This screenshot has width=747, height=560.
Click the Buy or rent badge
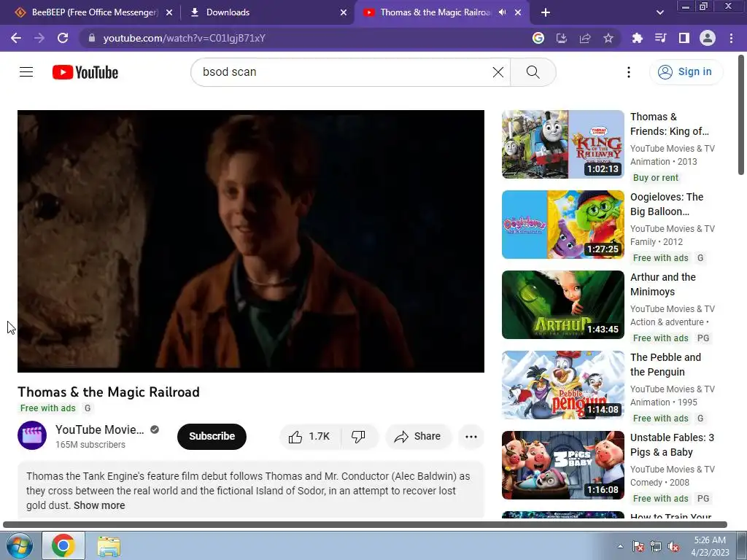656,178
